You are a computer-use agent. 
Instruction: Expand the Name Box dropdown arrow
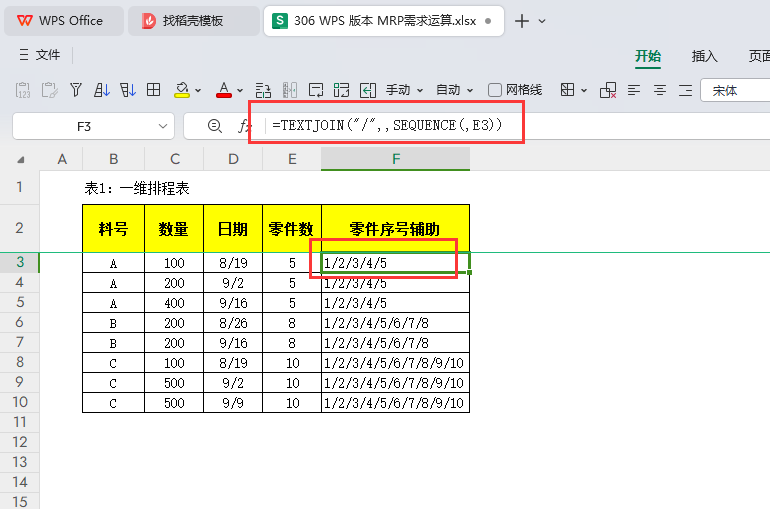coord(163,126)
